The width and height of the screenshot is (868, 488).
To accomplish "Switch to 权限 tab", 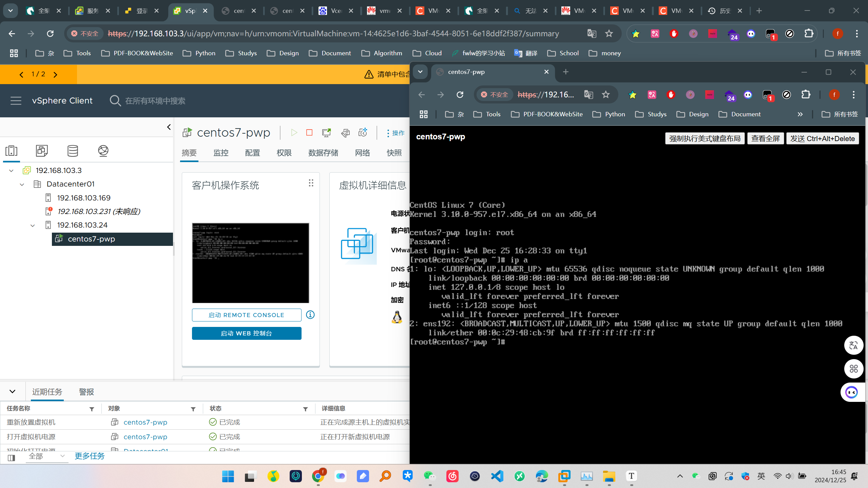I will coord(284,153).
